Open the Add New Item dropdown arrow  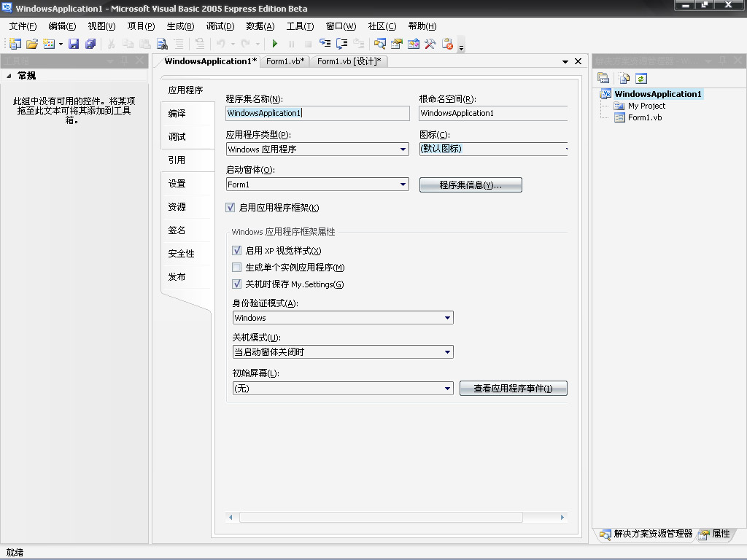61,44
